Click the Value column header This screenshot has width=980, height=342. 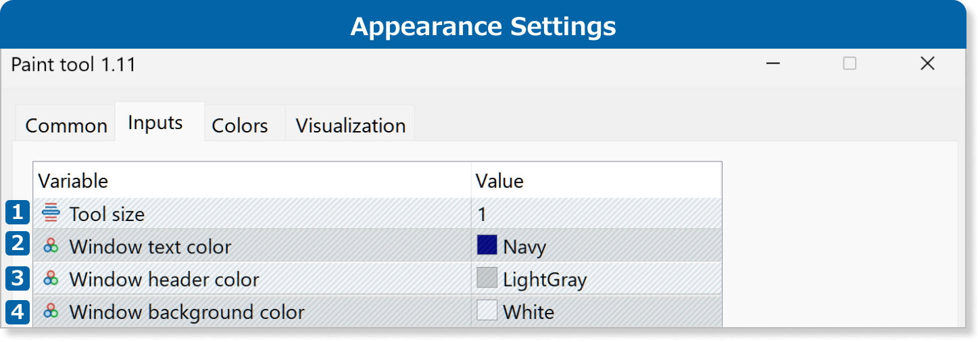click(499, 181)
